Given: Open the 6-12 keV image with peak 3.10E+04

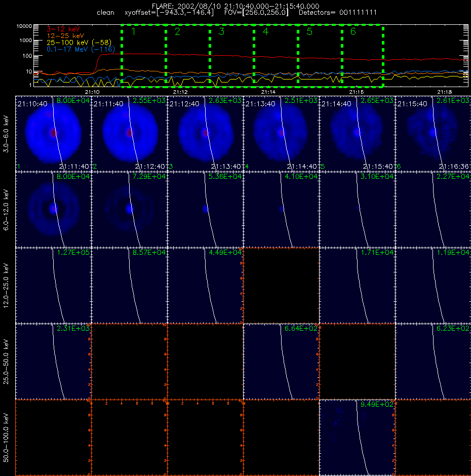Looking at the screenshot, I should [x=357, y=210].
